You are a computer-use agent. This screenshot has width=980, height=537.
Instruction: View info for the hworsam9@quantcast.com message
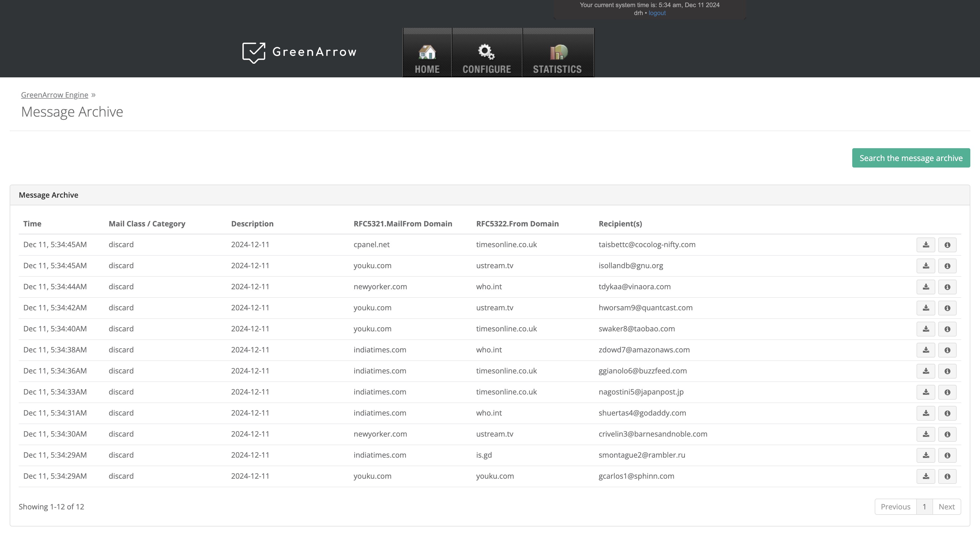pos(947,308)
